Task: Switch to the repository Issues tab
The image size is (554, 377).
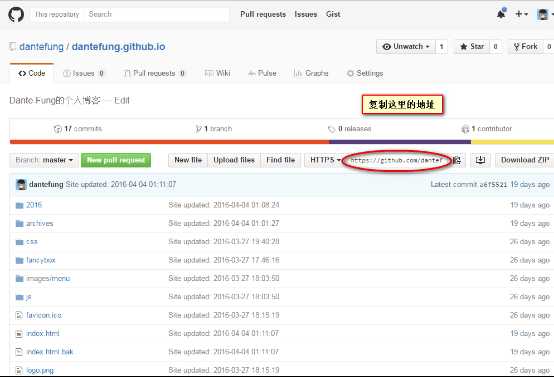Action: pyautogui.click(x=83, y=73)
